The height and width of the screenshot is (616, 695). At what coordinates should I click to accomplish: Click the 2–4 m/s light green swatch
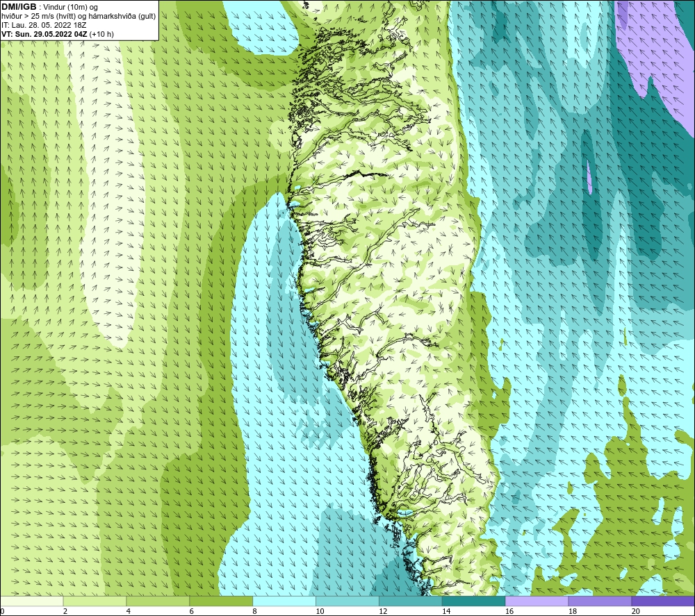tap(95, 601)
